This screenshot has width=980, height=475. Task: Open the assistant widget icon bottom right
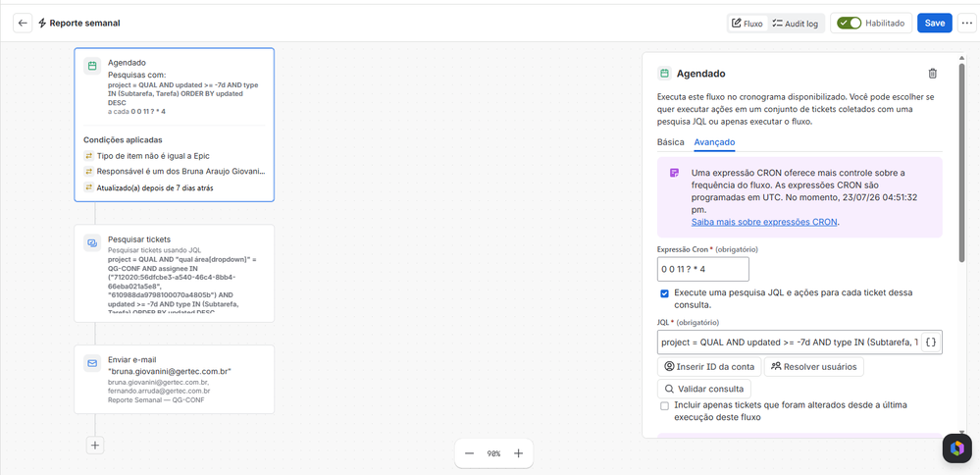pyautogui.click(x=956, y=449)
